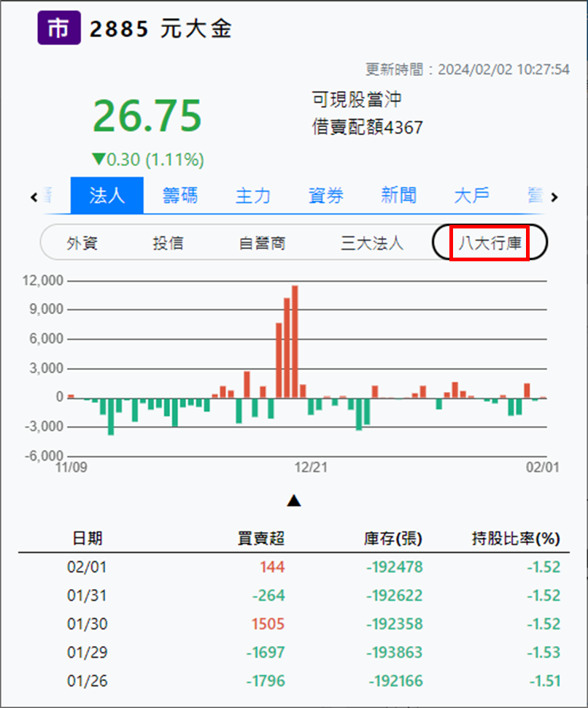
Task: Select the 八大行庫 filter option
Action: coord(490,242)
